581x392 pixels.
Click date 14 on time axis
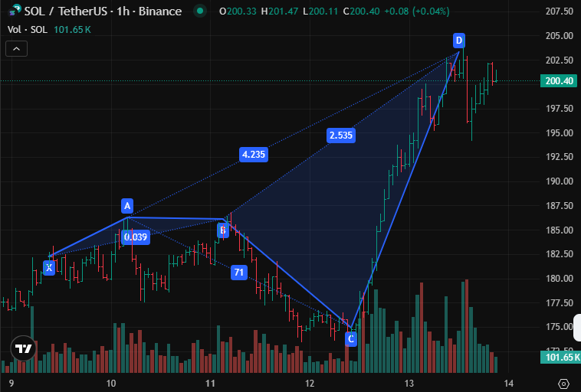[508, 384]
